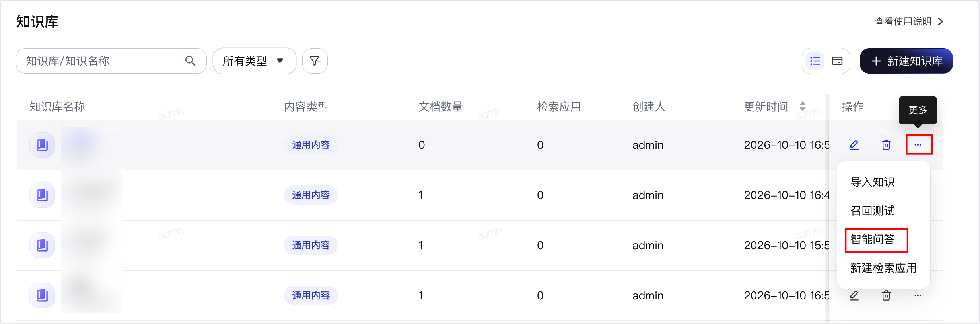This screenshot has height=324, width=980.
Task: Edit the last row knowledge base
Action: click(x=854, y=295)
